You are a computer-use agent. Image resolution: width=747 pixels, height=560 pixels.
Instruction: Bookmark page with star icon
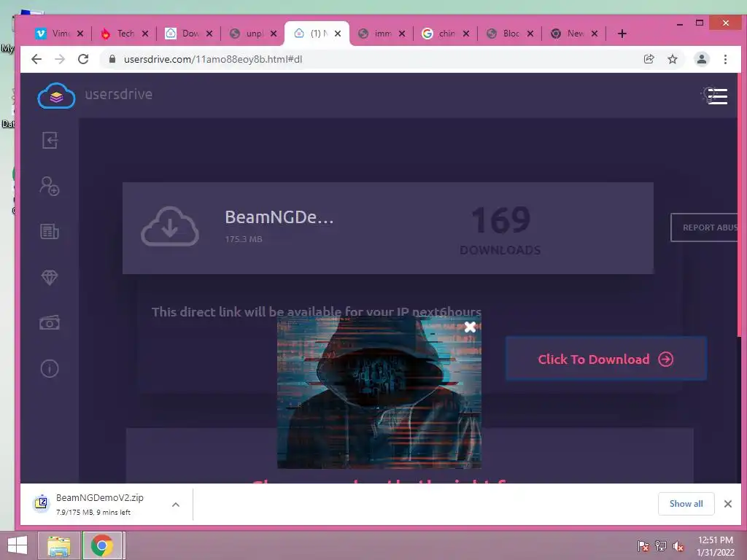tap(672, 59)
